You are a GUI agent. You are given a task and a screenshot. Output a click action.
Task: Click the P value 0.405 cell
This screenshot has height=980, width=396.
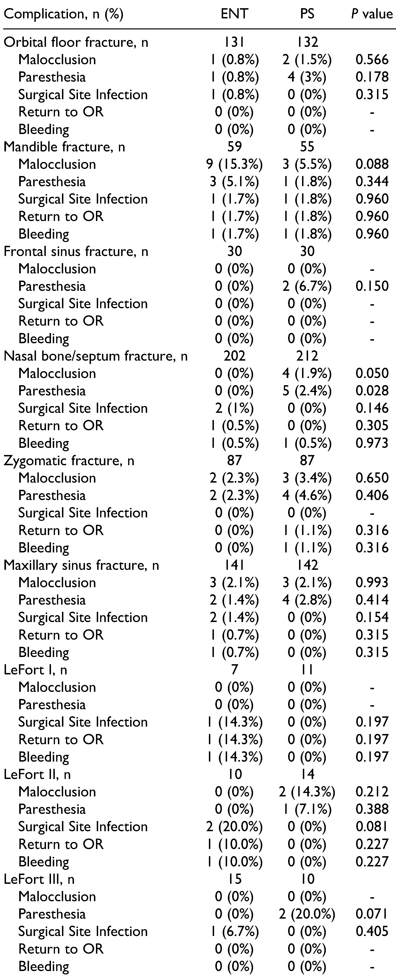tap(372, 931)
